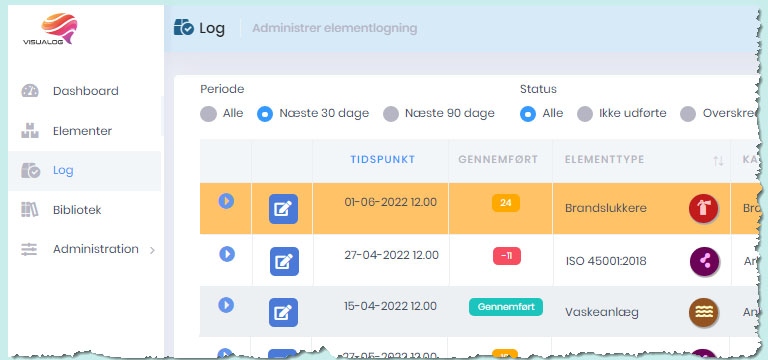
Task: Edit the Brandslukkere log entry
Action: tap(284, 209)
